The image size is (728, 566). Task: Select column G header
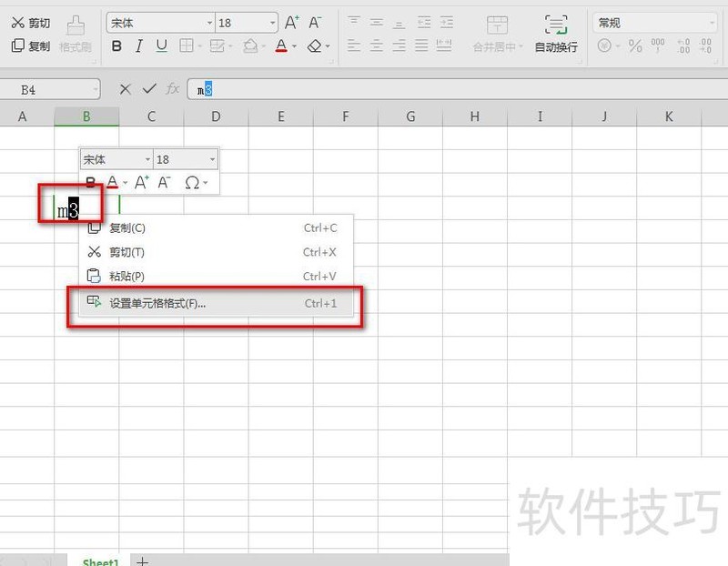[410, 116]
